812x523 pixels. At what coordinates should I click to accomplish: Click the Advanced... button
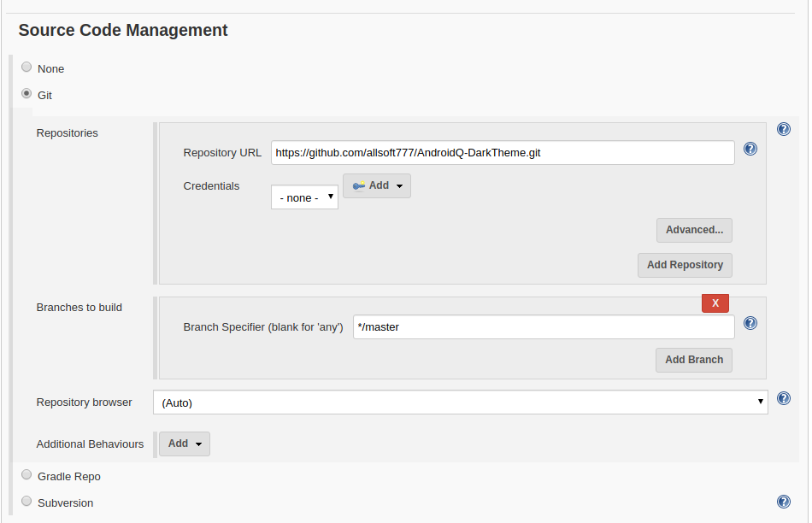(694, 230)
